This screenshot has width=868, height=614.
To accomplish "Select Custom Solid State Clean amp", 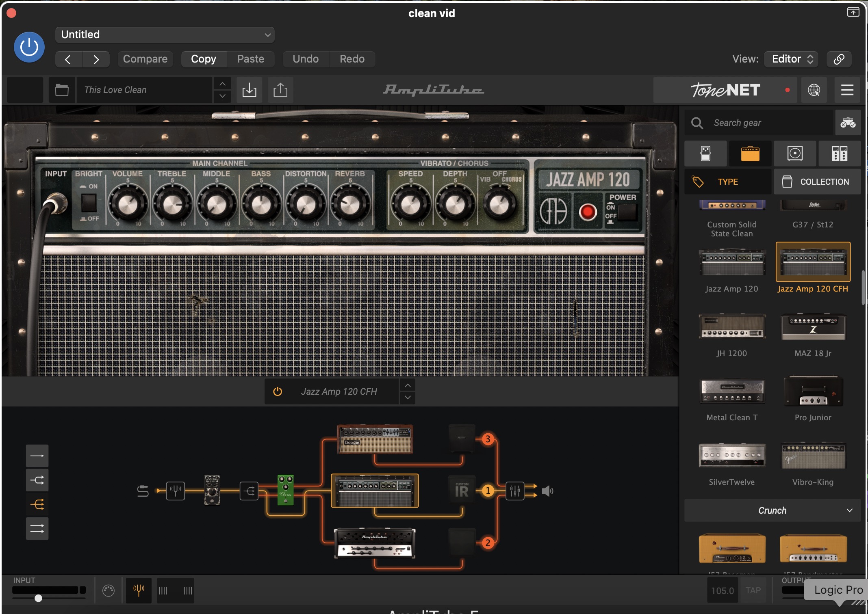I will [x=732, y=219].
